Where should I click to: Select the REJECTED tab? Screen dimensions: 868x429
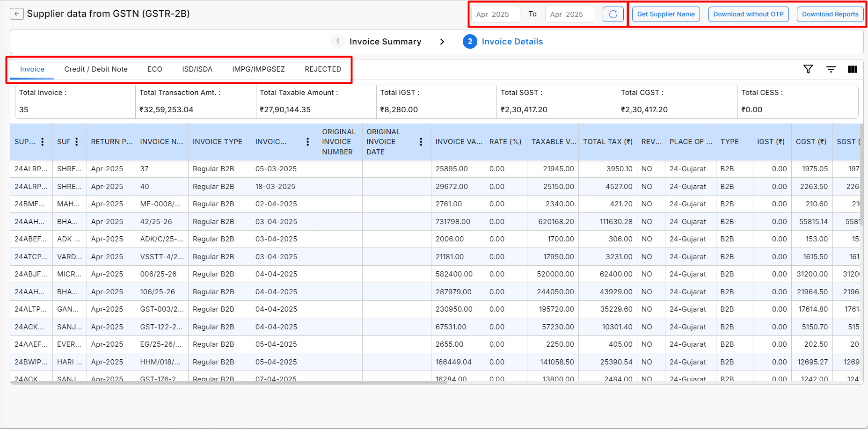pyautogui.click(x=323, y=69)
